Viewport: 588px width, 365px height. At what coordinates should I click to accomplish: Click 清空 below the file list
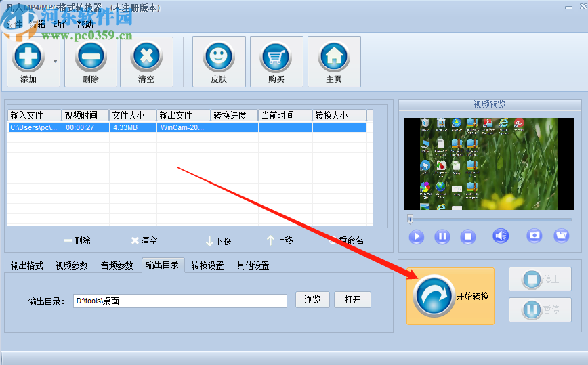(x=144, y=240)
